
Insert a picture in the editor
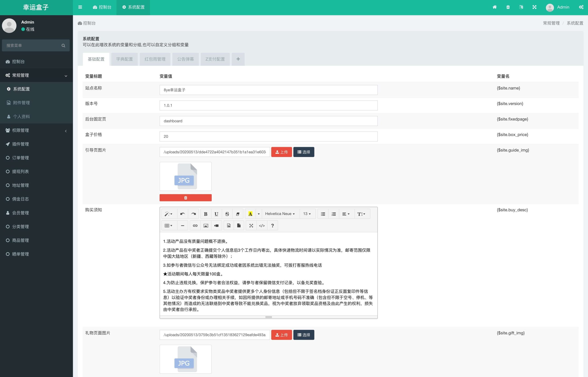pyautogui.click(x=206, y=226)
